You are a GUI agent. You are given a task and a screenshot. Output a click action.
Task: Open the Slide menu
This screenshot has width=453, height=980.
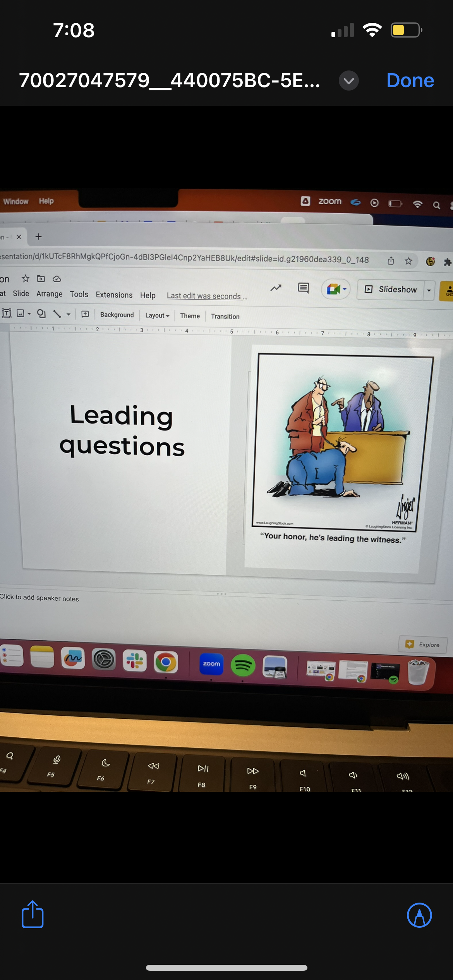pyautogui.click(x=21, y=293)
